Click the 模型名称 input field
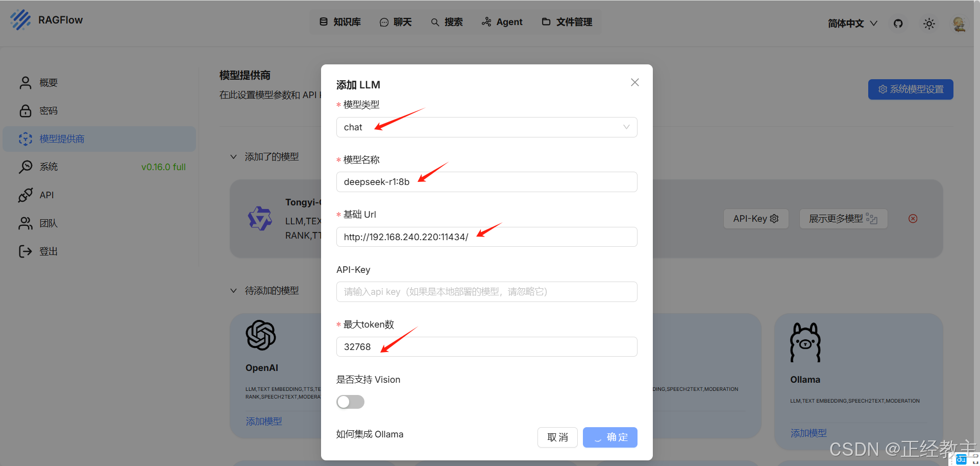Viewport: 980px width, 466px height. [487, 182]
